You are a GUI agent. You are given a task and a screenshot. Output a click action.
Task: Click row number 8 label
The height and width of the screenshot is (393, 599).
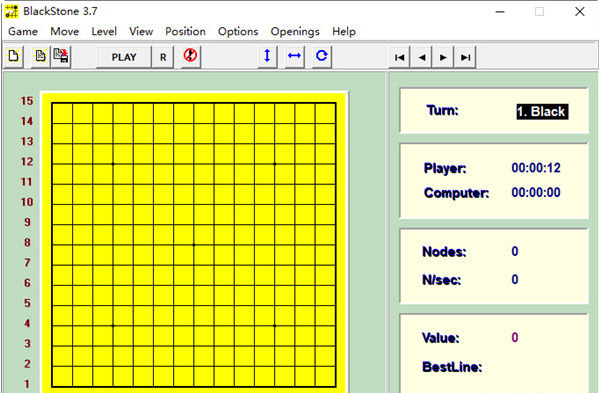(27, 242)
